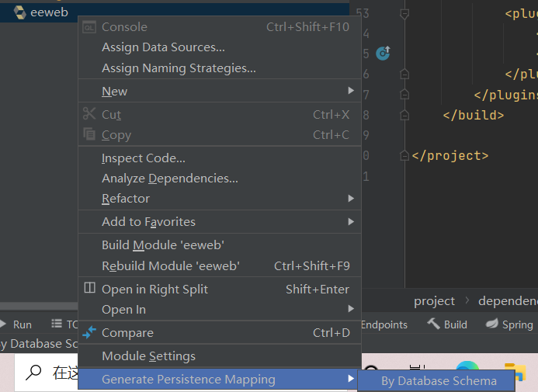Click the Windows taskbar search magnifier

(x=33, y=372)
